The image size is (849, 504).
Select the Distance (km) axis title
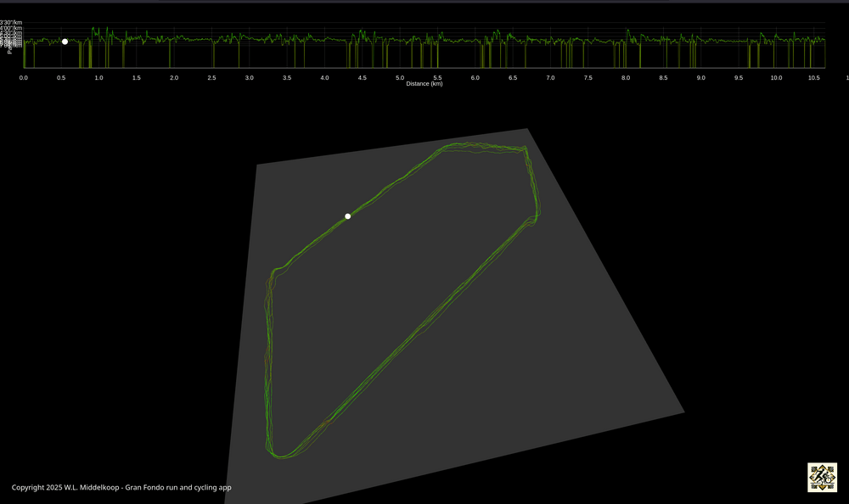tap(423, 83)
